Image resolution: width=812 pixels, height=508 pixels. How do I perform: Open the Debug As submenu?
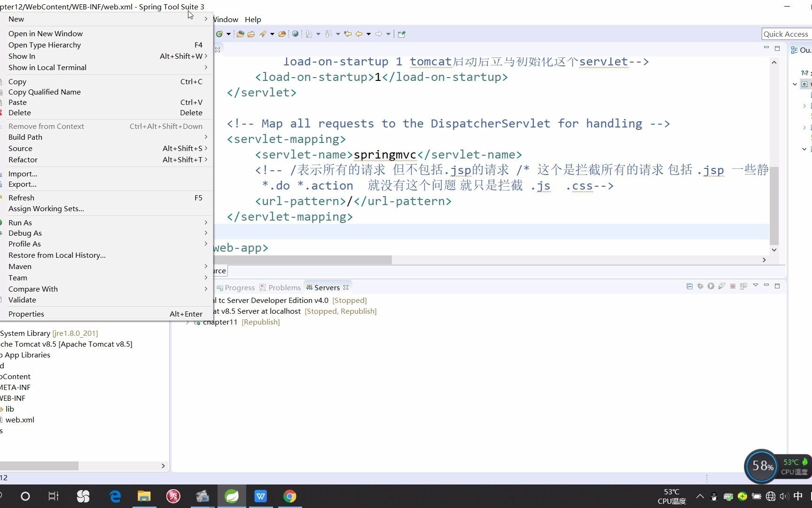pyautogui.click(x=107, y=233)
